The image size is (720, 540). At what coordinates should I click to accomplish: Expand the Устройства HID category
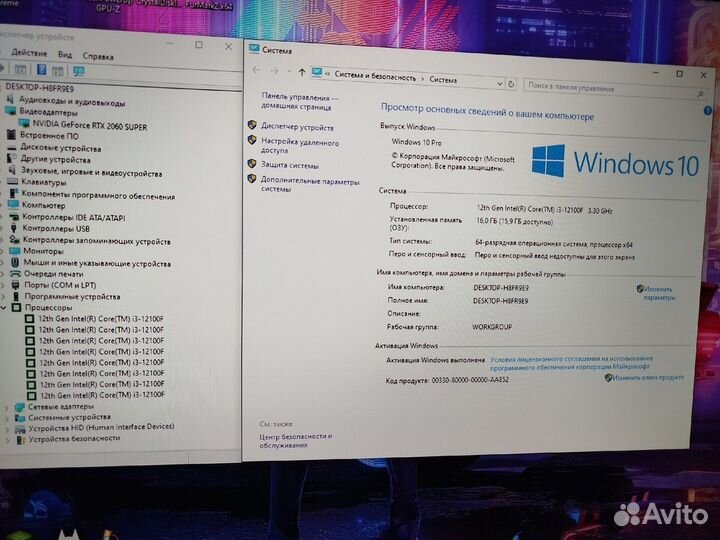[x=7, y=429]
